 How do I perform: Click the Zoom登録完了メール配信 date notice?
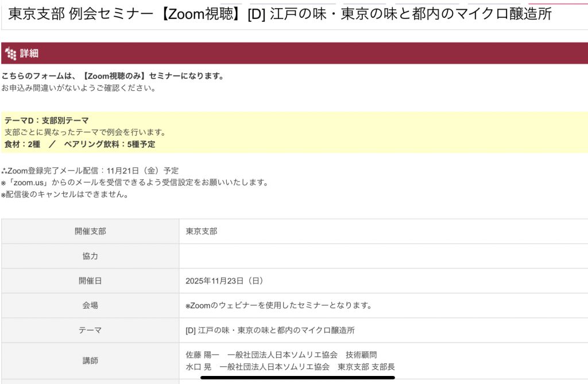click(x=90, y=171)
